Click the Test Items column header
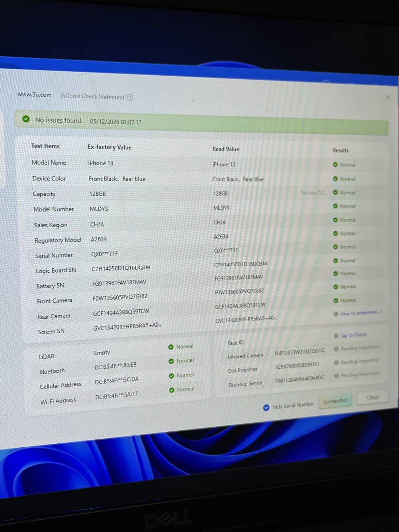This screenshot has width=399, height=532. point(45,146)
